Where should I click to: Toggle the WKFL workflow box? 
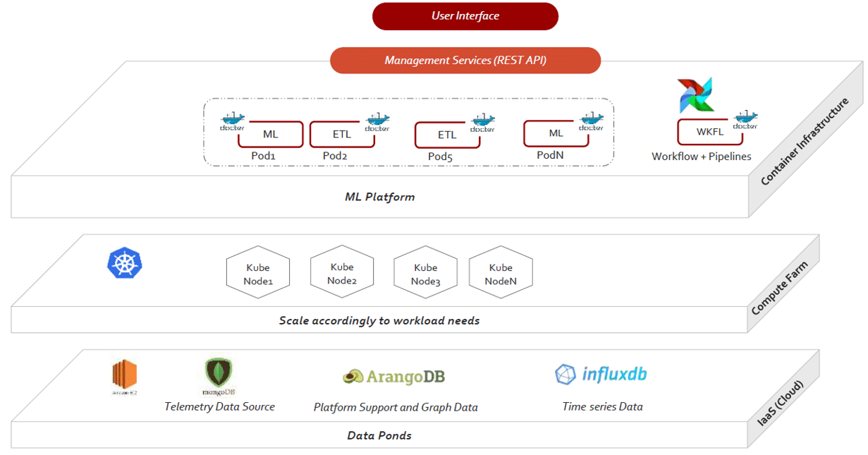pyautogui.click(x=710, y=131)
